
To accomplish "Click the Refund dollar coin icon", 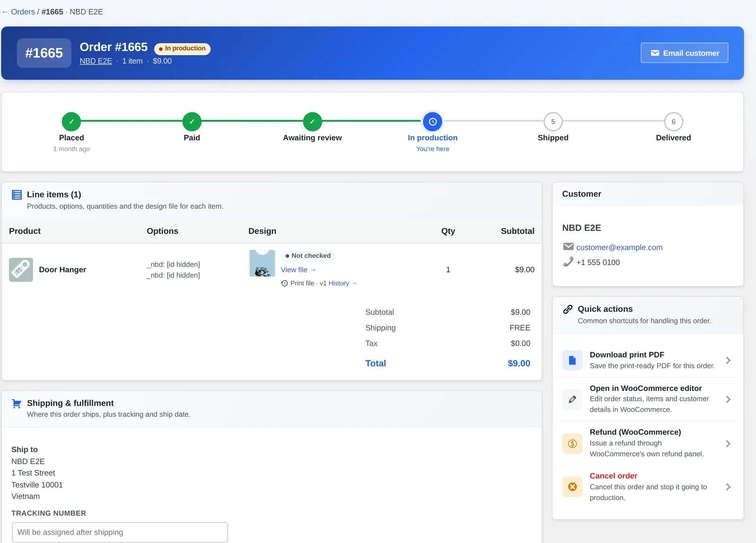I will click(x=572, y=443).
